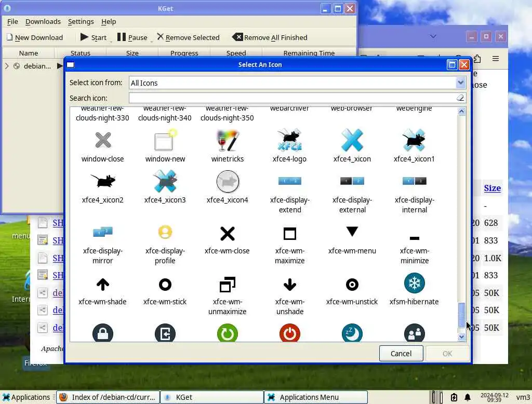The height and width of the screenshot is (404, 532).
Task: Open KGet File menu
Action: coord(12,22)
